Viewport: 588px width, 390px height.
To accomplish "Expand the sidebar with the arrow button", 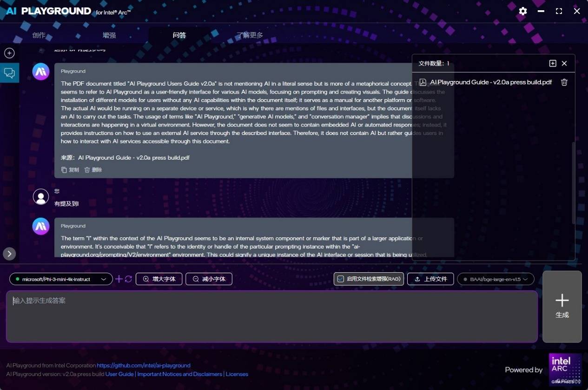I will click(x=9, y=254).
